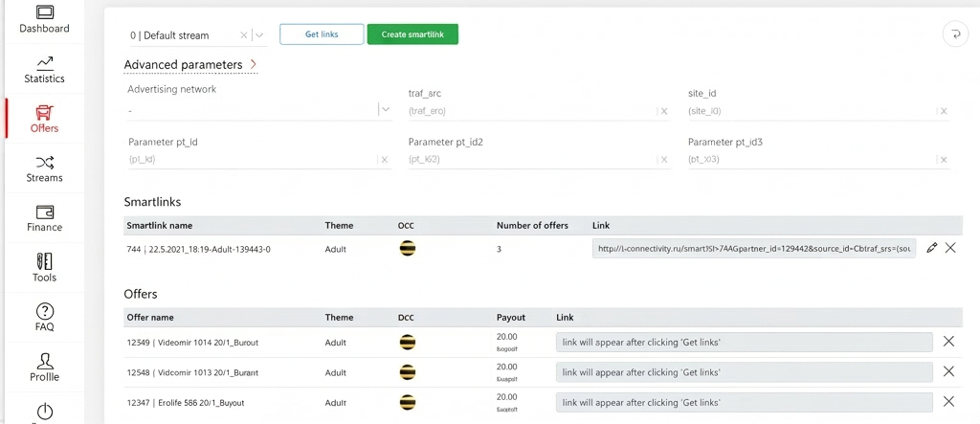Click the power logout icon
The width and height of the screenshot is (980, 424).
coord(44,411)
